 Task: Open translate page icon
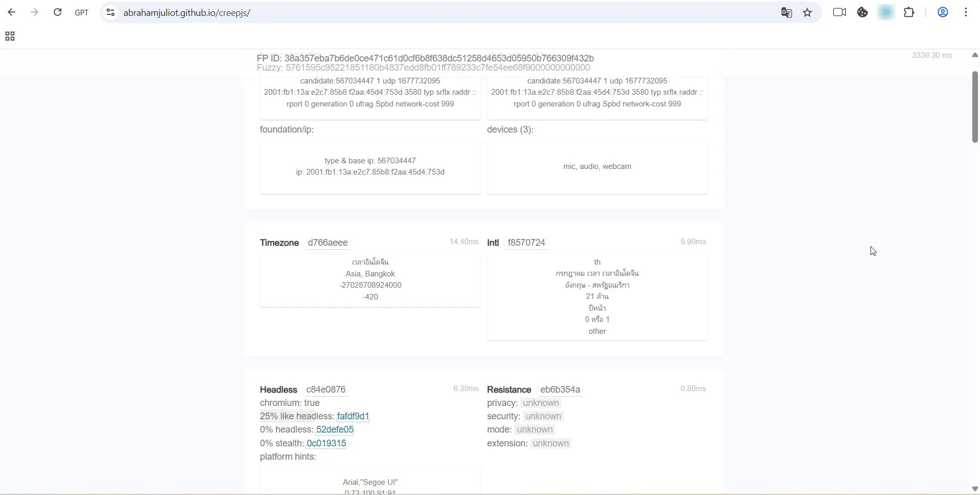coord(787,13)
